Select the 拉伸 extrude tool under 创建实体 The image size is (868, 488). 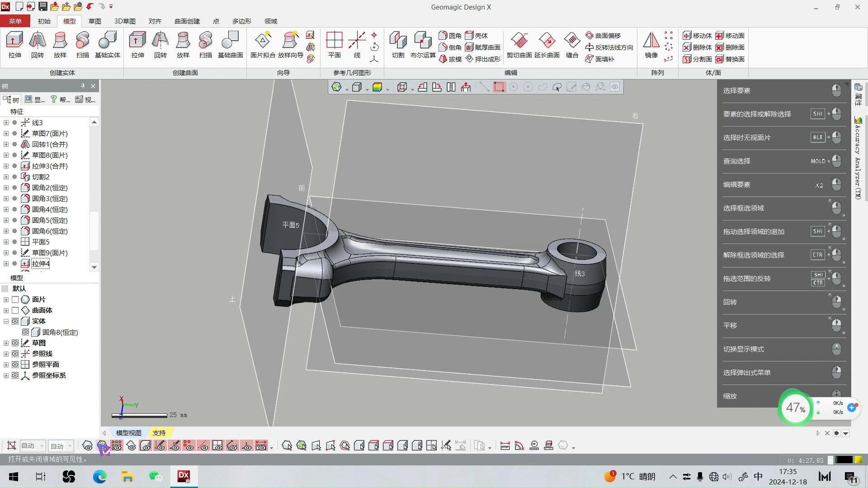14,45
